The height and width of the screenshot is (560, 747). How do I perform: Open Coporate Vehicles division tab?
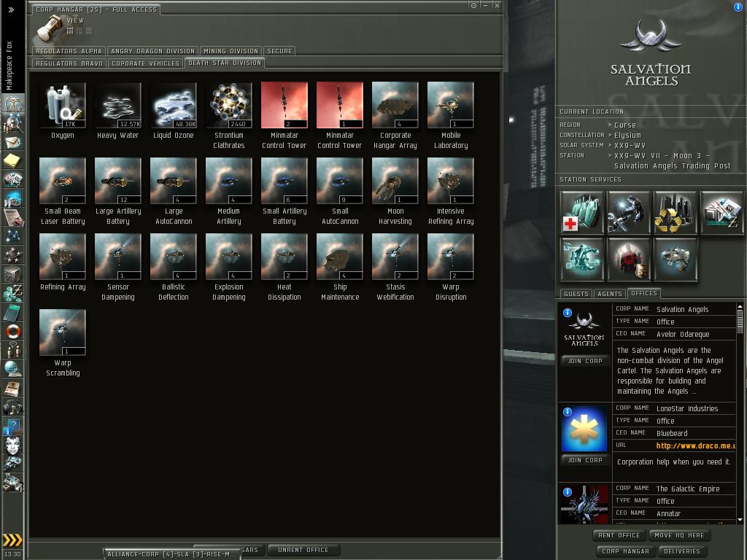tap(145, 63)
